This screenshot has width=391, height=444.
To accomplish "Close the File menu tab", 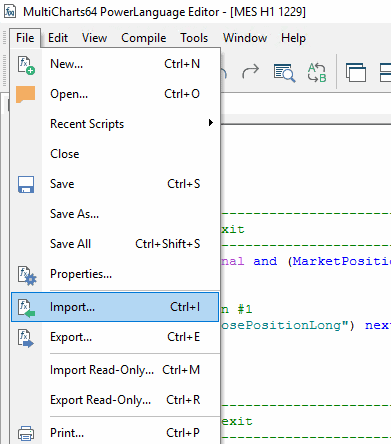I will coord(25,38).
